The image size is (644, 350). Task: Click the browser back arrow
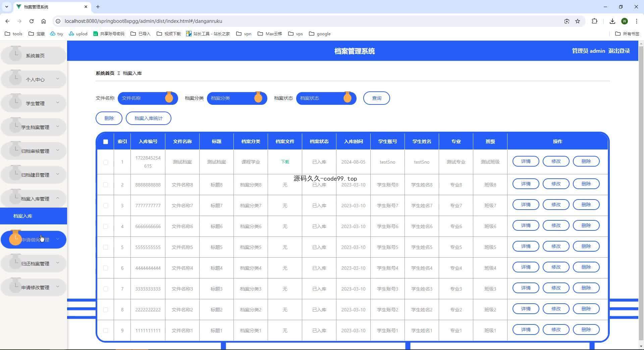[7, 21]
